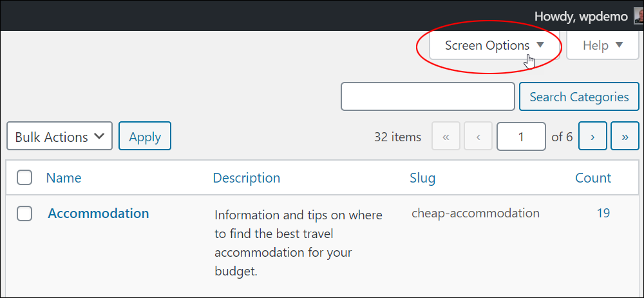Sort by the Slug column header

[422, 178]
